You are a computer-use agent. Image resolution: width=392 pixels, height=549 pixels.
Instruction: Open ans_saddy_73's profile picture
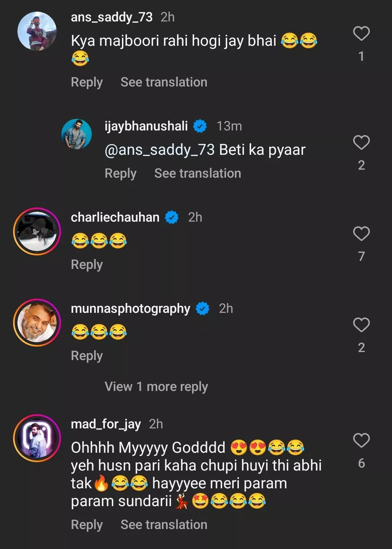(37, 31)
